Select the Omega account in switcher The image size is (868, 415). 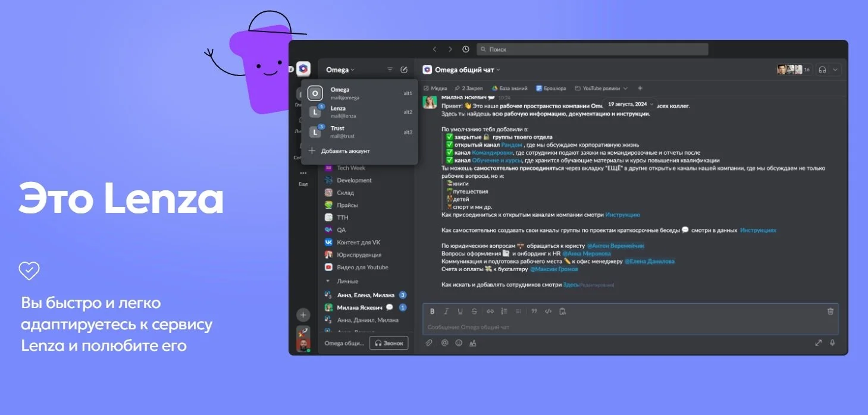tap(359, 93)
